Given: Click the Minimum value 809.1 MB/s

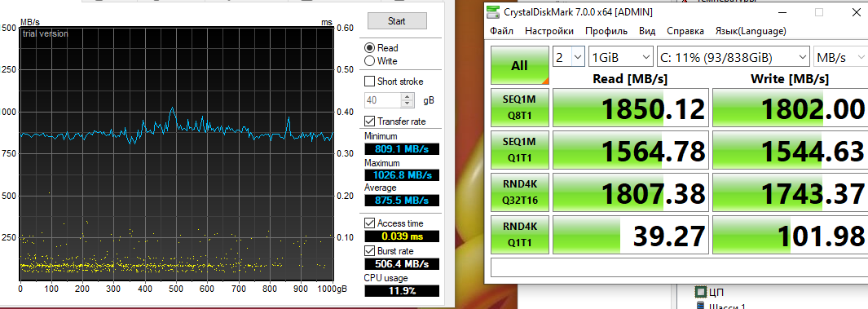Looking at the screenshot, I should tap(402, 149).
